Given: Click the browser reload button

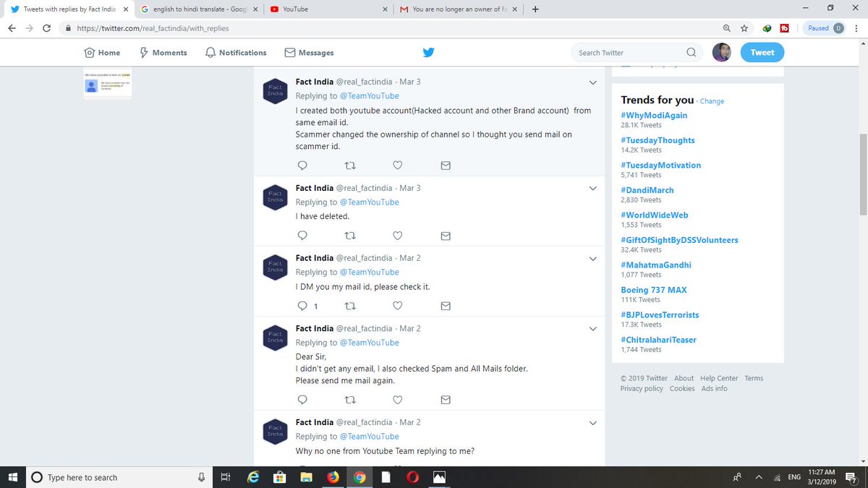Looking at the screenshot, I should [46, 28].
